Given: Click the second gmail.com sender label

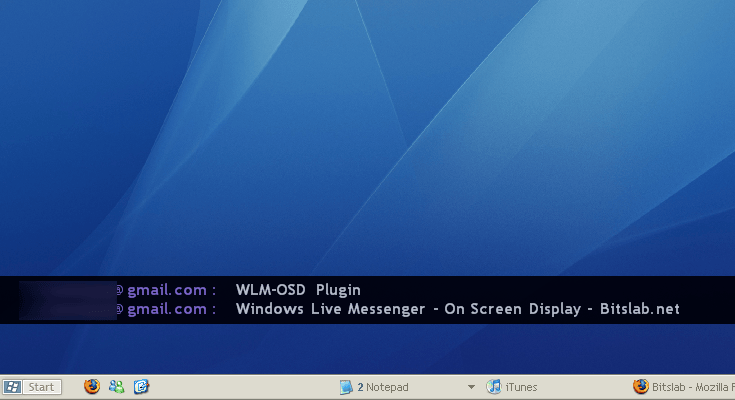Looking at the screenshot, I should click(167, 309).
